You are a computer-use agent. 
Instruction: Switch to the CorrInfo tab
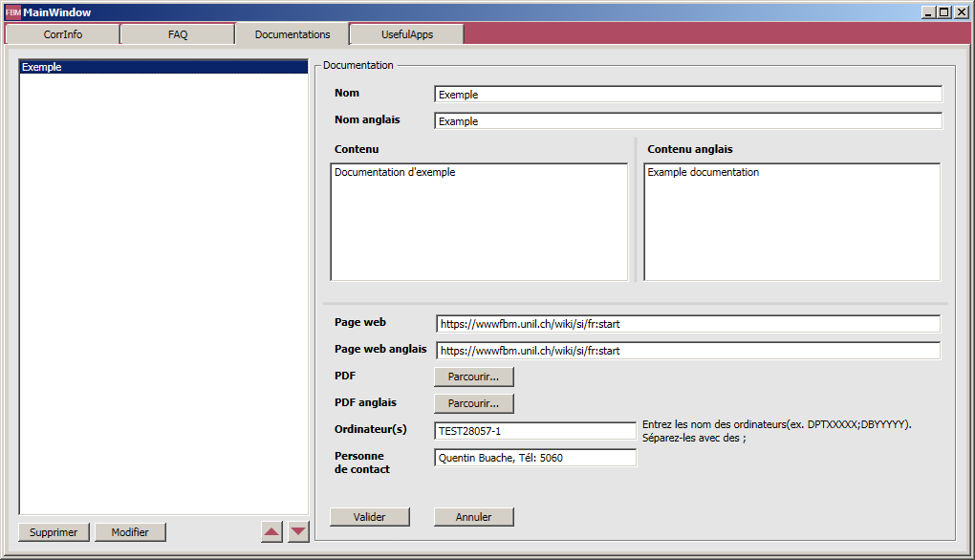(x=62, y=34)
